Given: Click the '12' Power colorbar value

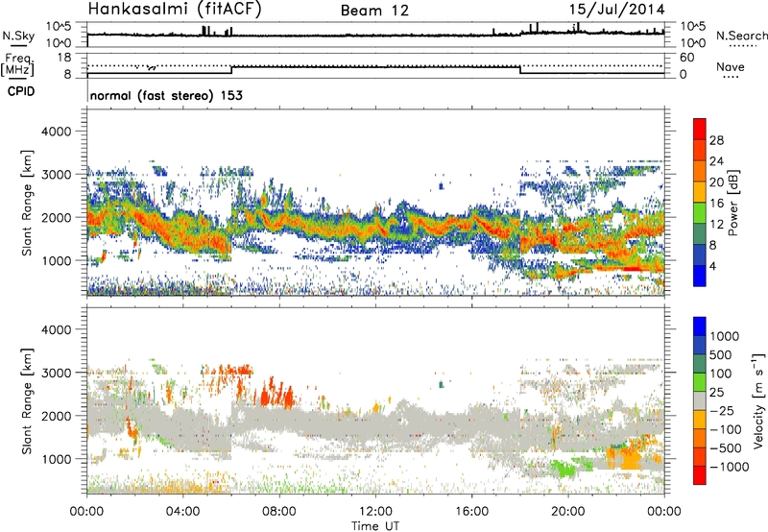Looking at the screenshot, I should (716, 225).
